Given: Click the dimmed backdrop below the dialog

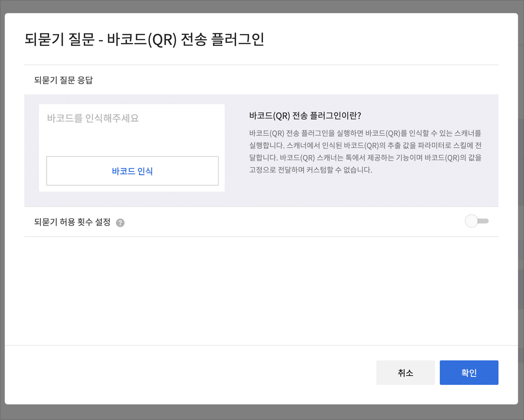Looking at the screenshot, I should pos(262,412).
